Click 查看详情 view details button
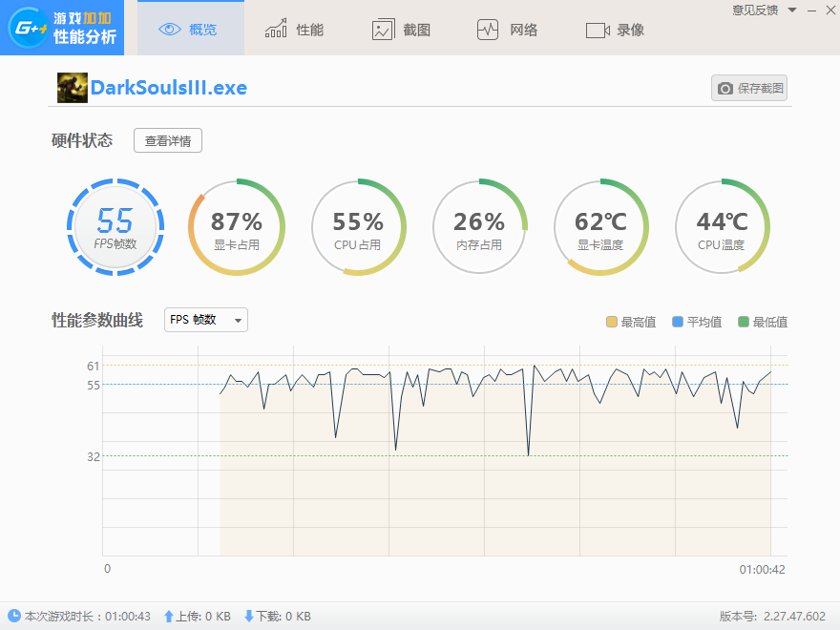The width and height of the screenshot is (840, 630). pos(168,140)
